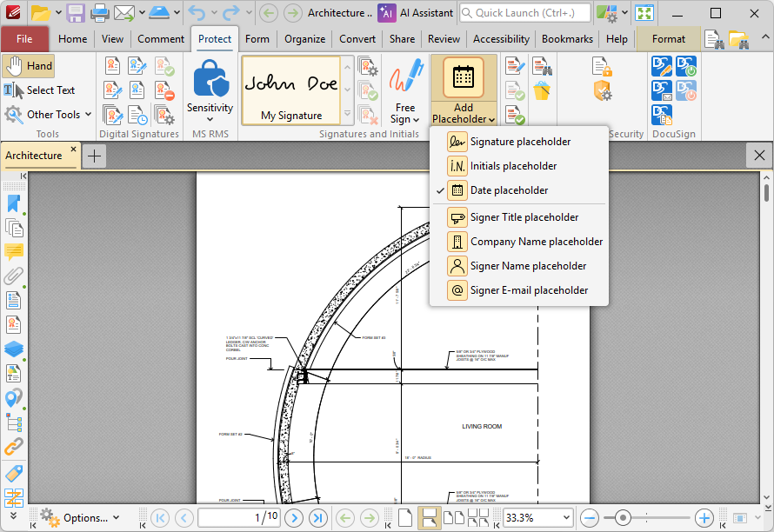
Task: Click the Undo arrow
Action: click(x=197, y=13)
